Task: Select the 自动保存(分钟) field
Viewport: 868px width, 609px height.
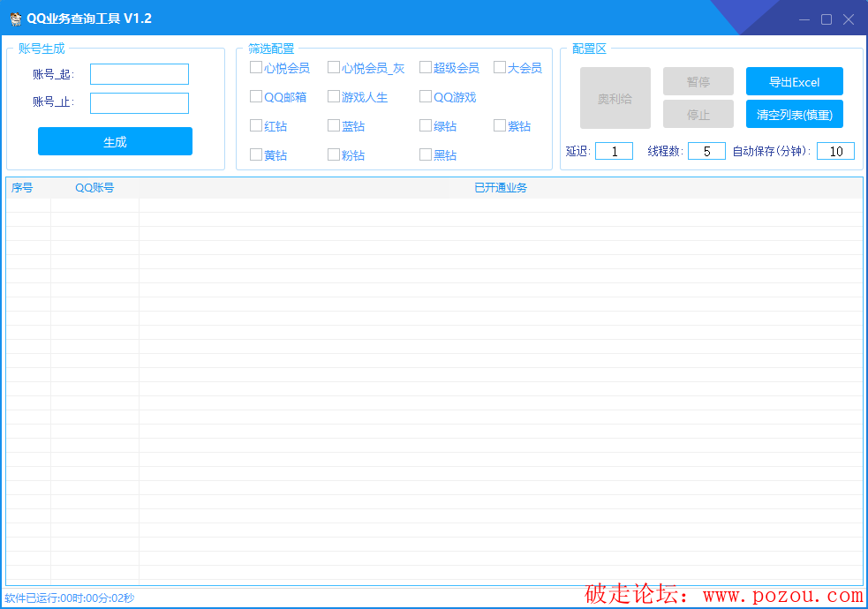Action: coord(835,151)
